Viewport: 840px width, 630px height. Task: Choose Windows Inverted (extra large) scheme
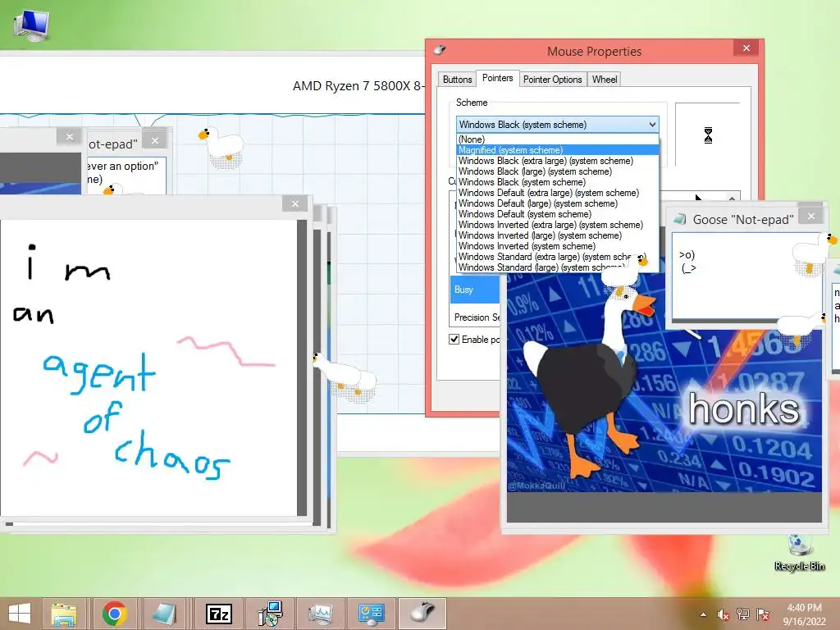click(557, 225)
